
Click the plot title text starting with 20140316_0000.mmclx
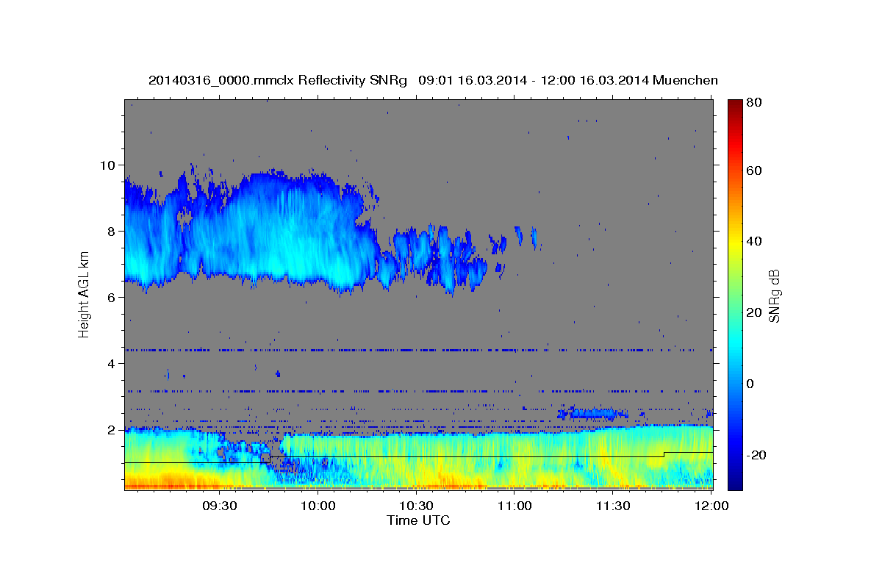click(x=433, y=80)
